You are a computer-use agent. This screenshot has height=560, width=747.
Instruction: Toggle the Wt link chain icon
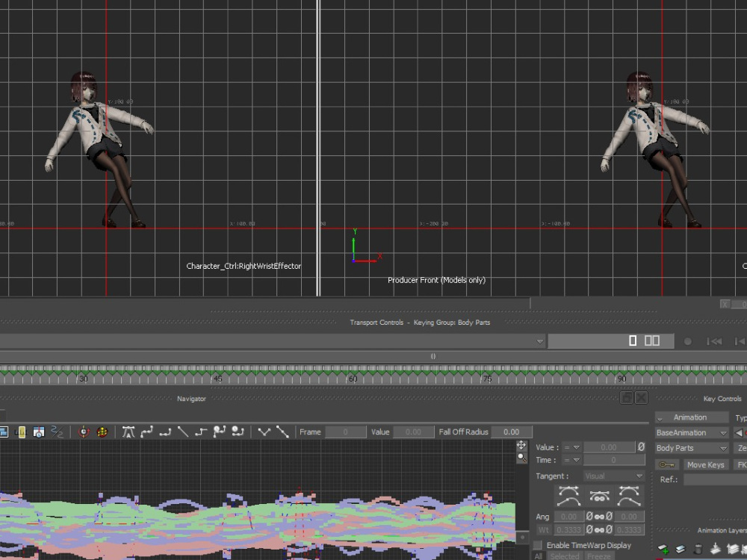[599, 530]
